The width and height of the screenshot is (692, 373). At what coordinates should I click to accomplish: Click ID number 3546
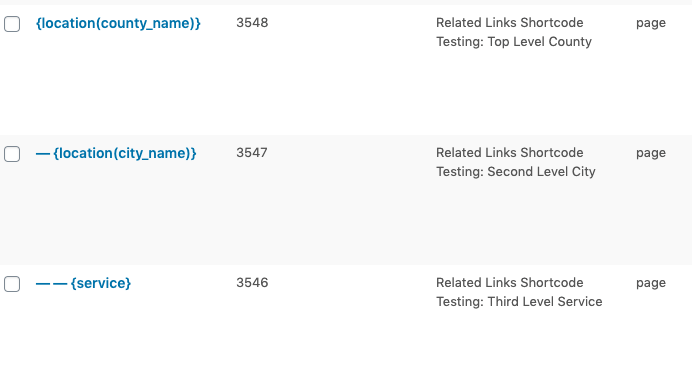tap(252, 283)
